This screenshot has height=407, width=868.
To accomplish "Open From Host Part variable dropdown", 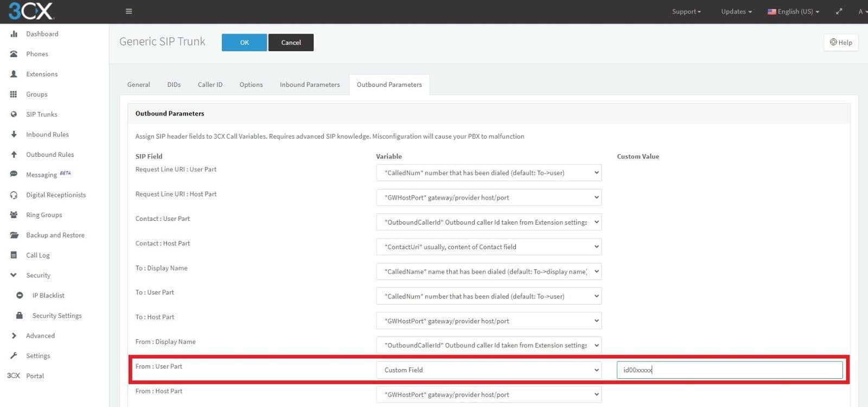I will (x=489, y=395).
